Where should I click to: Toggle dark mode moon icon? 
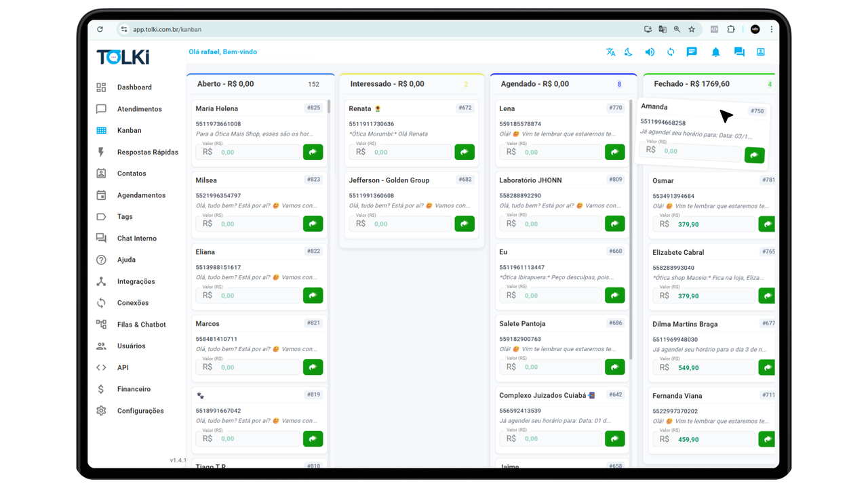click(629, 52)
